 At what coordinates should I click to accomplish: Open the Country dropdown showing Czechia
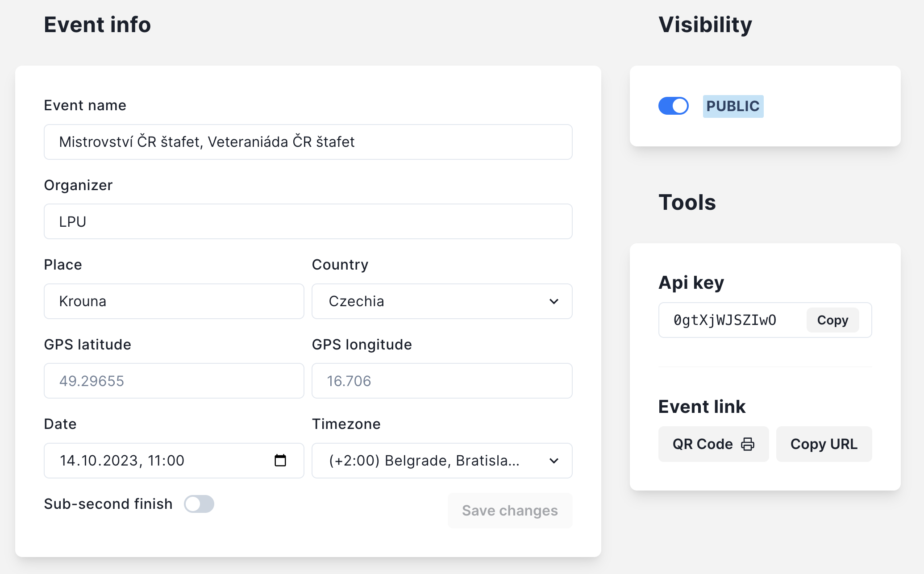pos(429,301)
